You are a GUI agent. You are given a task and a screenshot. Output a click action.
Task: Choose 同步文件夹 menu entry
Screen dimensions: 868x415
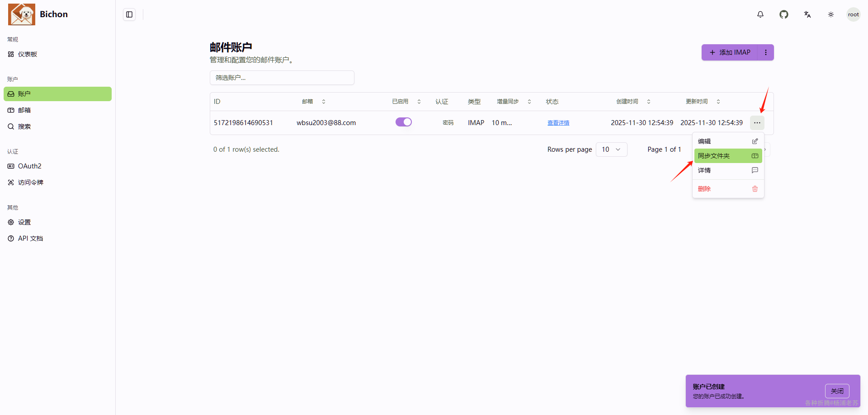tap(728, 156)
